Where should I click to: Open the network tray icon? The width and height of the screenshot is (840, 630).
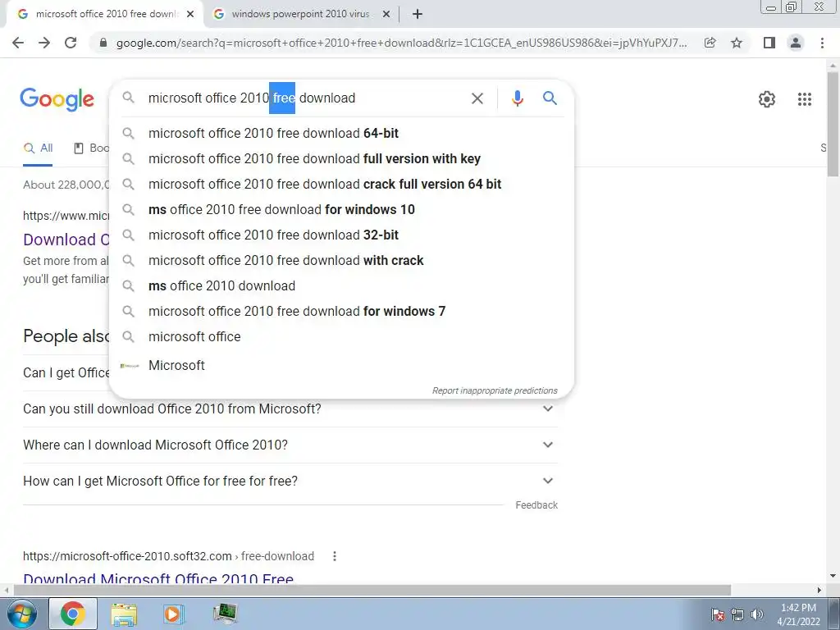(737, 614)
